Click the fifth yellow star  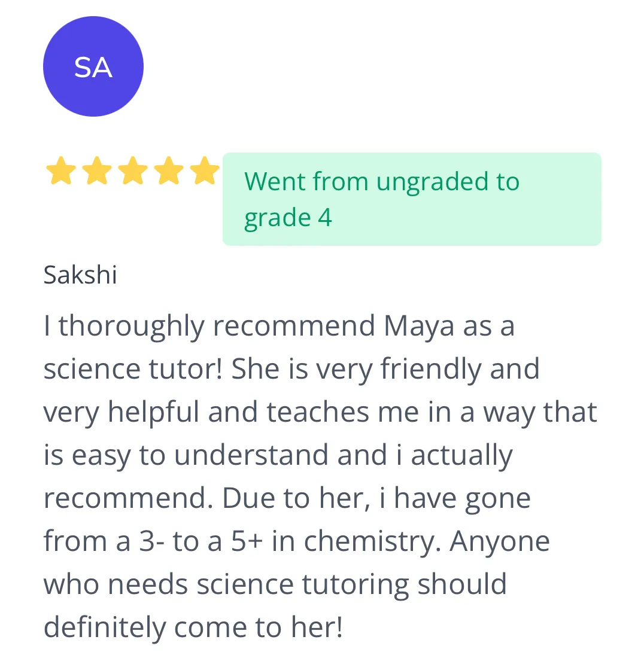[205, 170]
